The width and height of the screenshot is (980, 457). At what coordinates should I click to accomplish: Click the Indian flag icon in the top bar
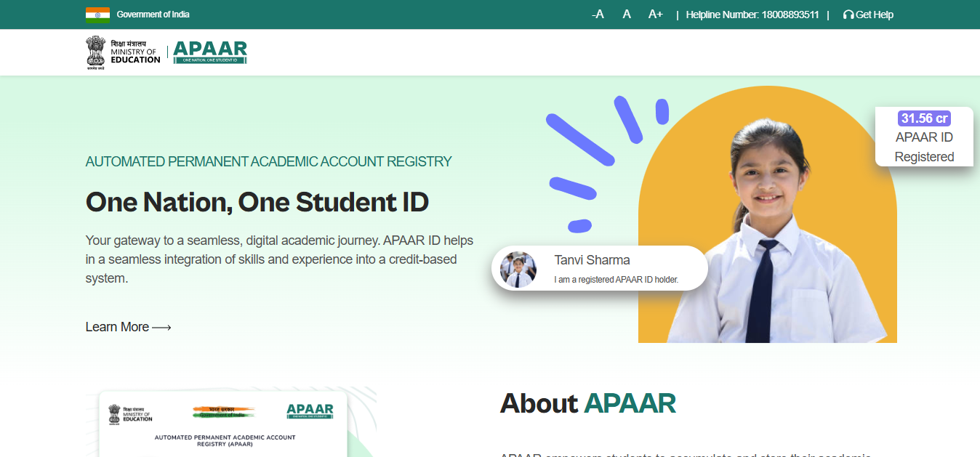click(x=96, y=14)
